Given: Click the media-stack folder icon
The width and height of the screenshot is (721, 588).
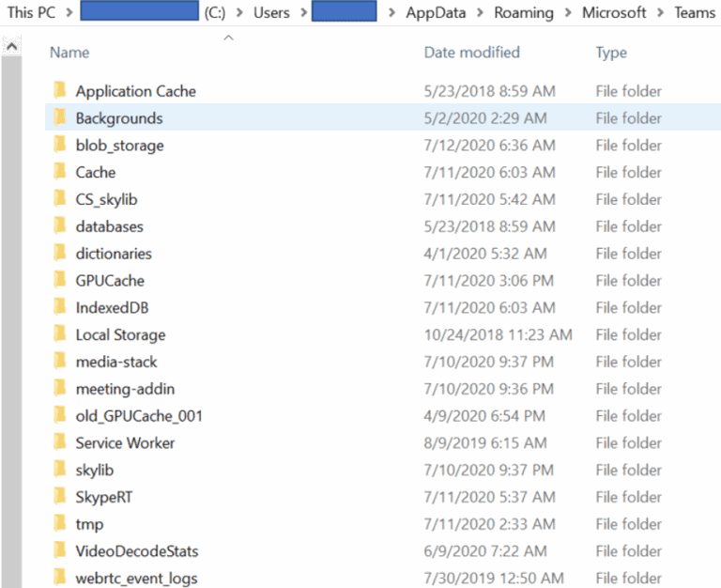Looking at the screenshot, I should pyautogui.click(x=60, y=362).
